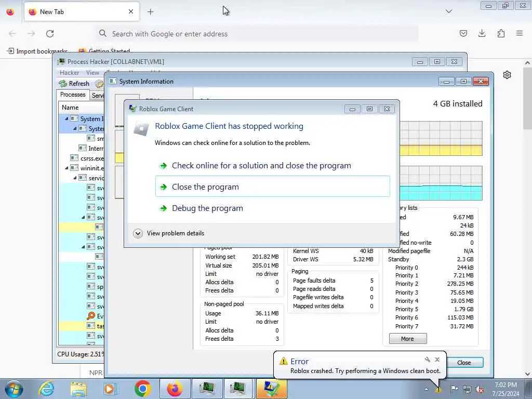This screenshot has width=532, height=399.
Task: Click the Roblox crashed balloon message
Action: click(365, 371)
